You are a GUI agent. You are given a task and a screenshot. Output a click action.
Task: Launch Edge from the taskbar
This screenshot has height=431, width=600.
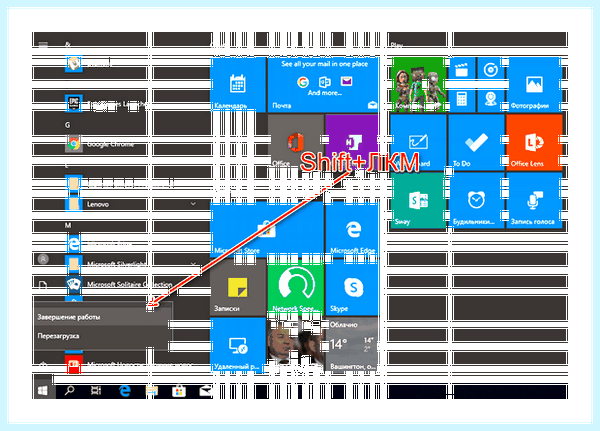point(124,390)
